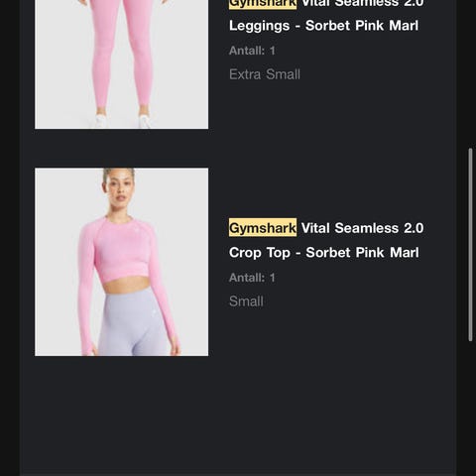Open the pink crop top product image
Image resolution: width=476 pixels, height=476 pixels.
click(121, 262)
